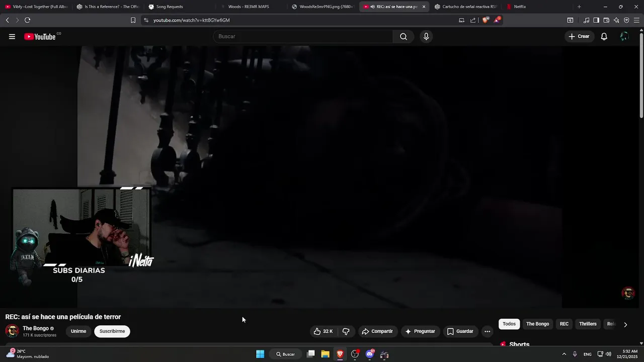Screen dimensions: 644x362
Task: Open the YouTube account avatar menu
Action: click(x=624, y=37)
